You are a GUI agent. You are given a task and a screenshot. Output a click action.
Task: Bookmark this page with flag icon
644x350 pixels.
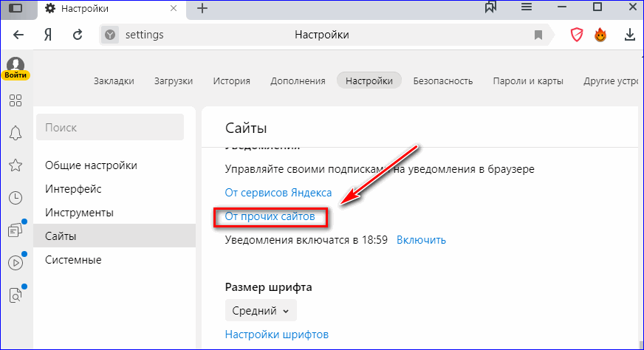[x=538, y=35]
